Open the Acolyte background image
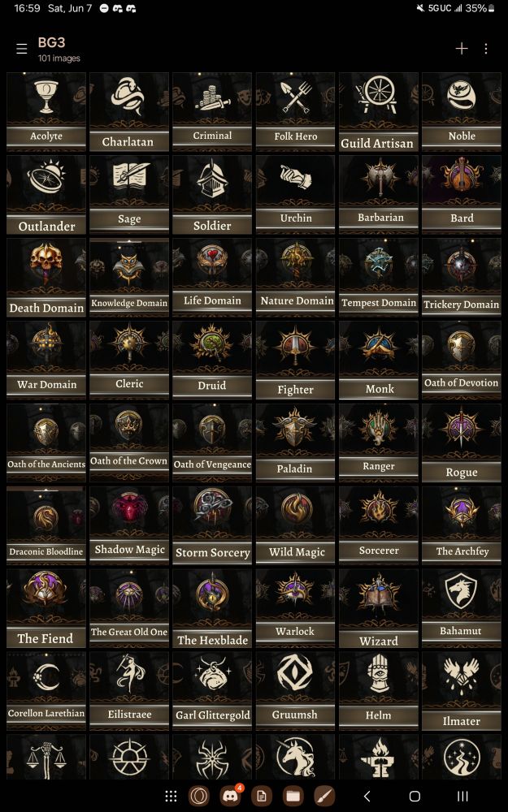 tap(46, 112)
